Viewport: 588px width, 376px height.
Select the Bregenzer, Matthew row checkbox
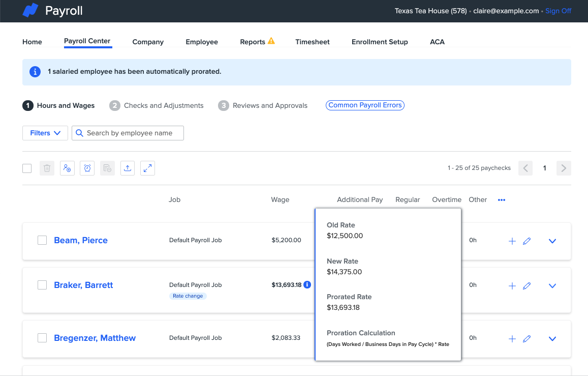[42, 338]
